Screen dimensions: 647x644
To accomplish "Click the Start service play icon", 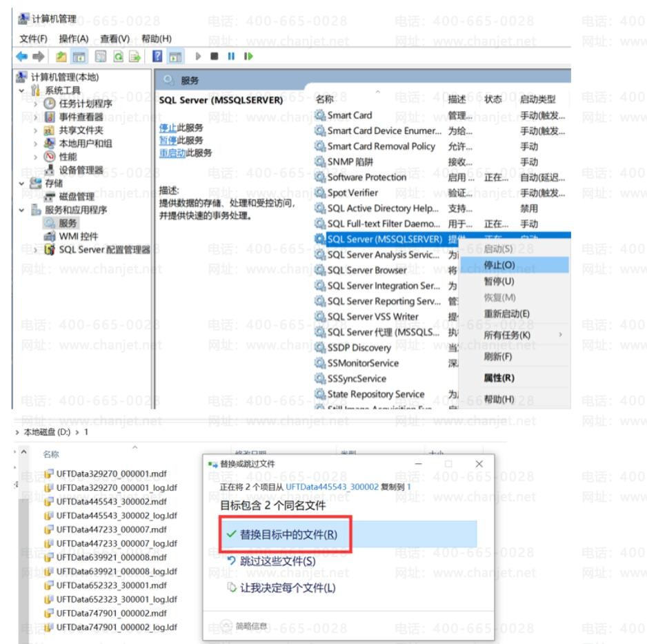I will [198, 56].
